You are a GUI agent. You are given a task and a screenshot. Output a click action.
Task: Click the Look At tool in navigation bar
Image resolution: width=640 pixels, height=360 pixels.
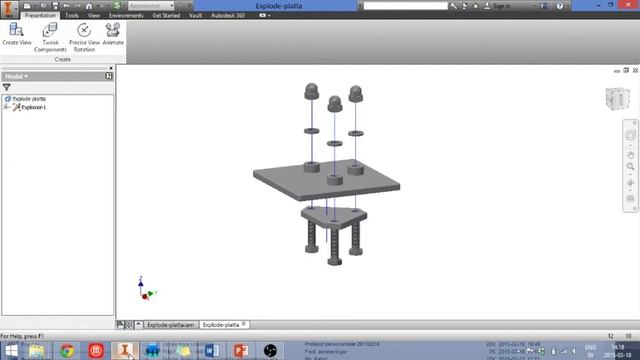click(x=630, y=199)
